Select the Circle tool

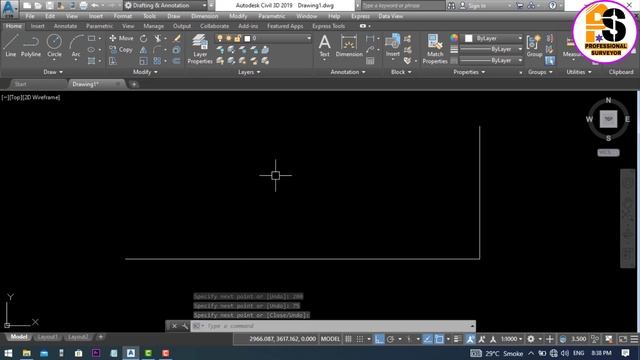point(54,45)
